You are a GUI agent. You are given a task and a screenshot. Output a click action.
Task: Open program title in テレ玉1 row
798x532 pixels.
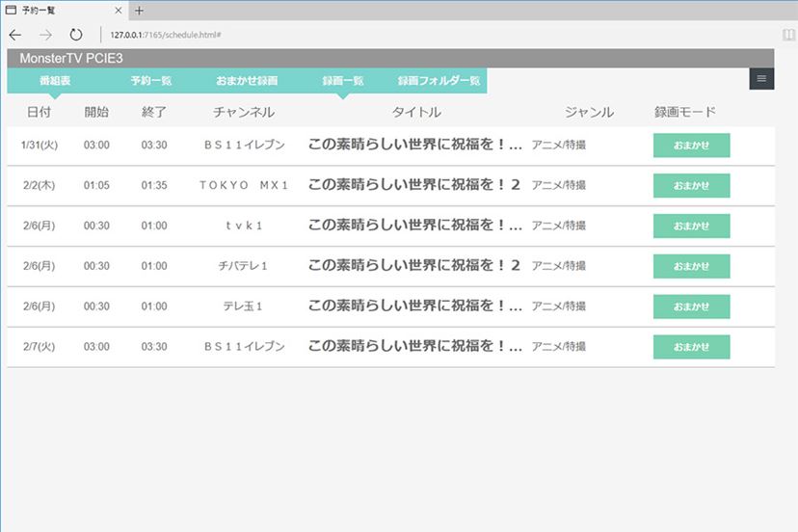(415, 305)
